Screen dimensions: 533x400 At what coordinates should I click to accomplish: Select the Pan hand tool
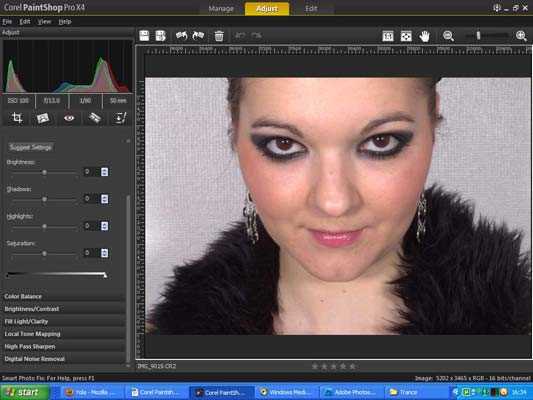(424, 36)
